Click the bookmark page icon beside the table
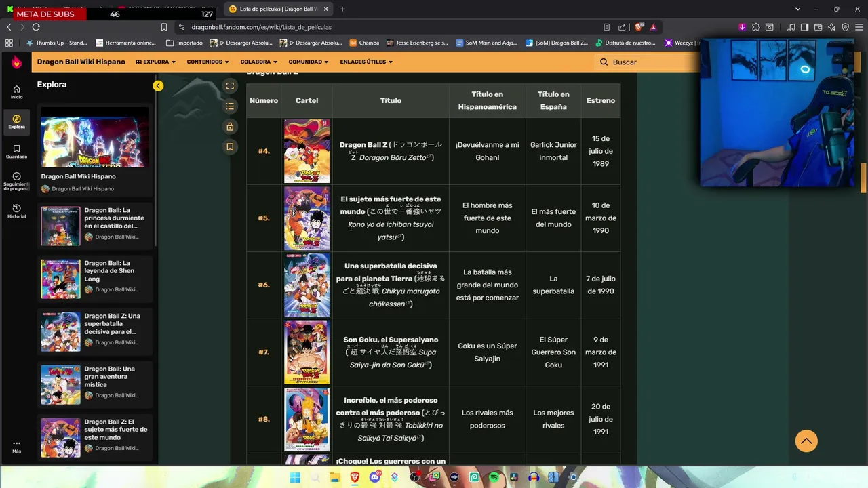This screenshot has height=488, width=868. [x=230, y=147]
